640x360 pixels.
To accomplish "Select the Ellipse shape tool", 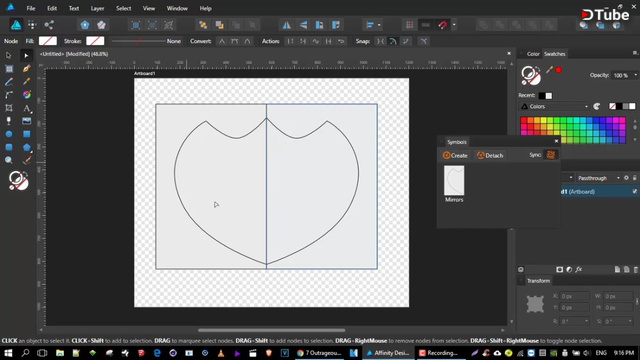I will pos(9,134).
